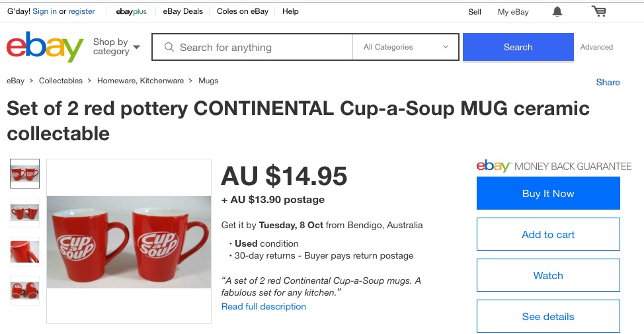Select the first mug thumbnail
Screen dimensions: 644x334
click(x=25, y=174)
